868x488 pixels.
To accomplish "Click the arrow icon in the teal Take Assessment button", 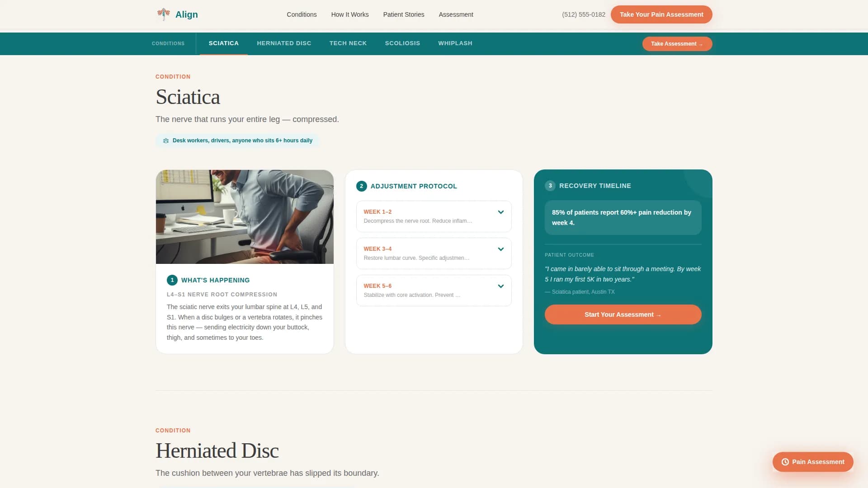I will pos(701,44).
